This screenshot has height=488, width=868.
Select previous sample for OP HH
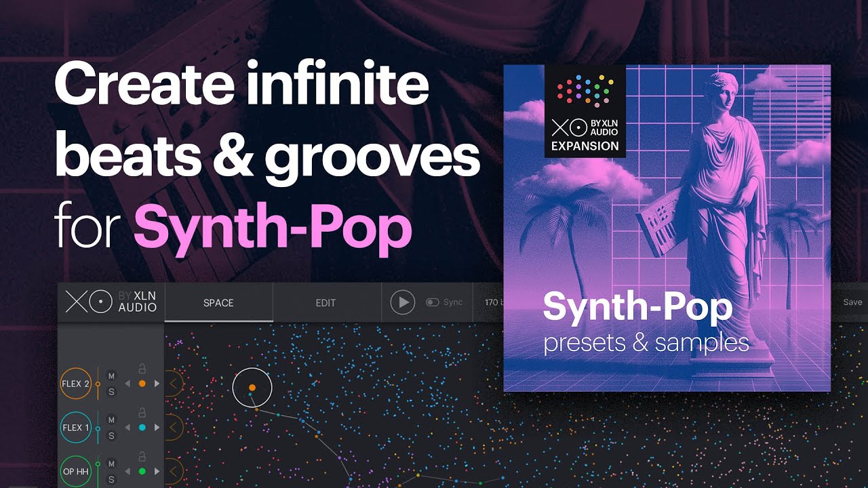click(x=127, y=472)
